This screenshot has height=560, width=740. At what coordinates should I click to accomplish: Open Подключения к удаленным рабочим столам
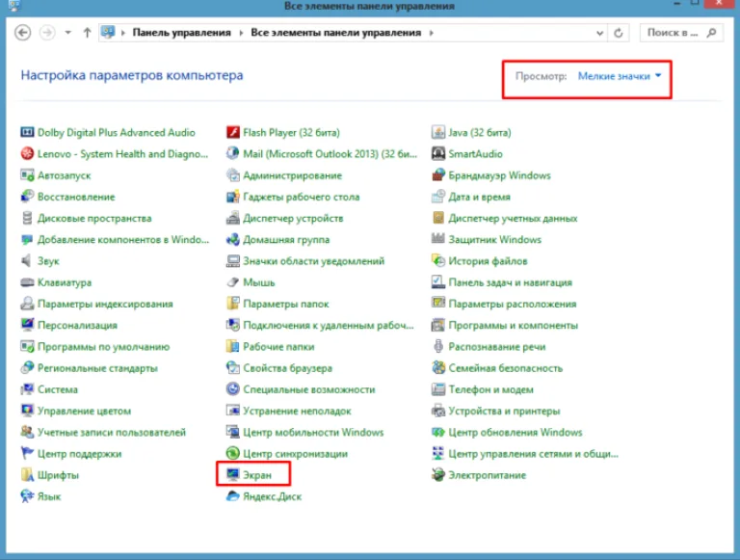pos(328,325)
